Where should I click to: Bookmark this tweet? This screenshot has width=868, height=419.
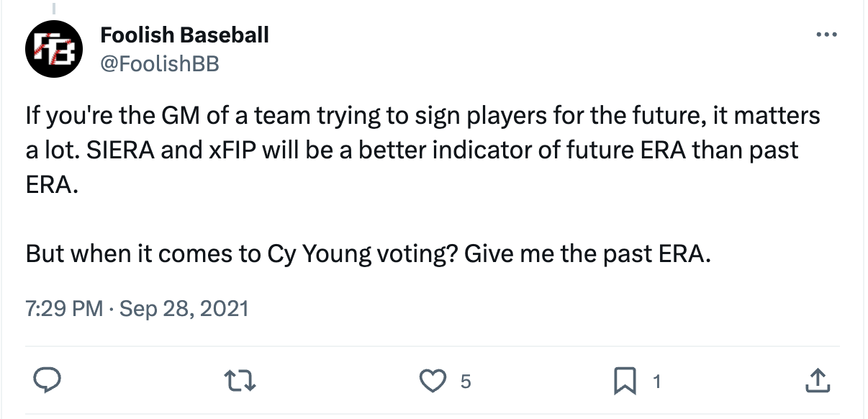[624, 381]
